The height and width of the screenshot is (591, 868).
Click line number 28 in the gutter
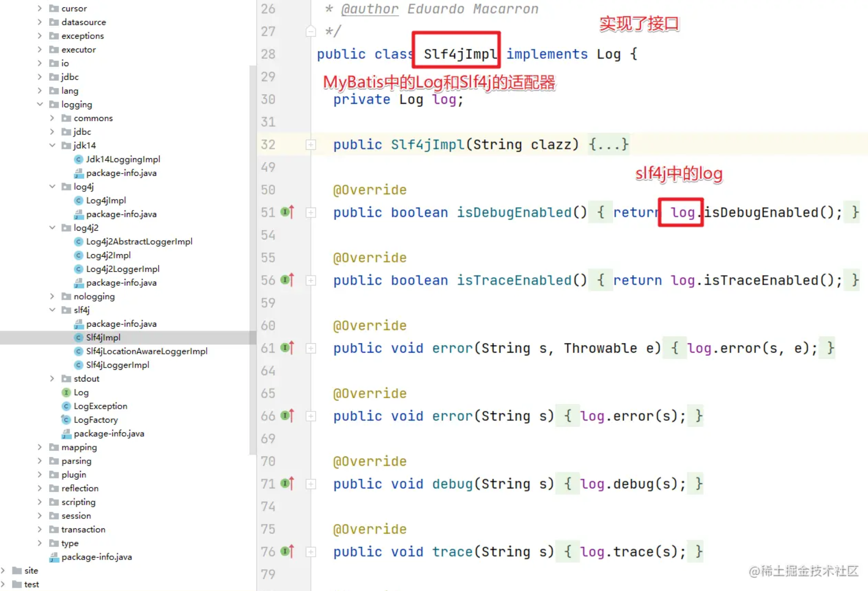point(268,54)
